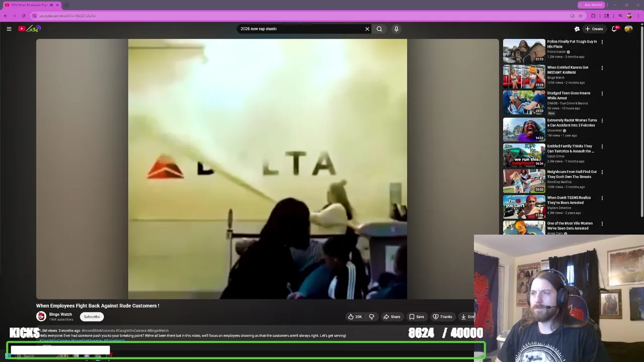
Task: Open YouTube notifications bell
Action: 614,29
